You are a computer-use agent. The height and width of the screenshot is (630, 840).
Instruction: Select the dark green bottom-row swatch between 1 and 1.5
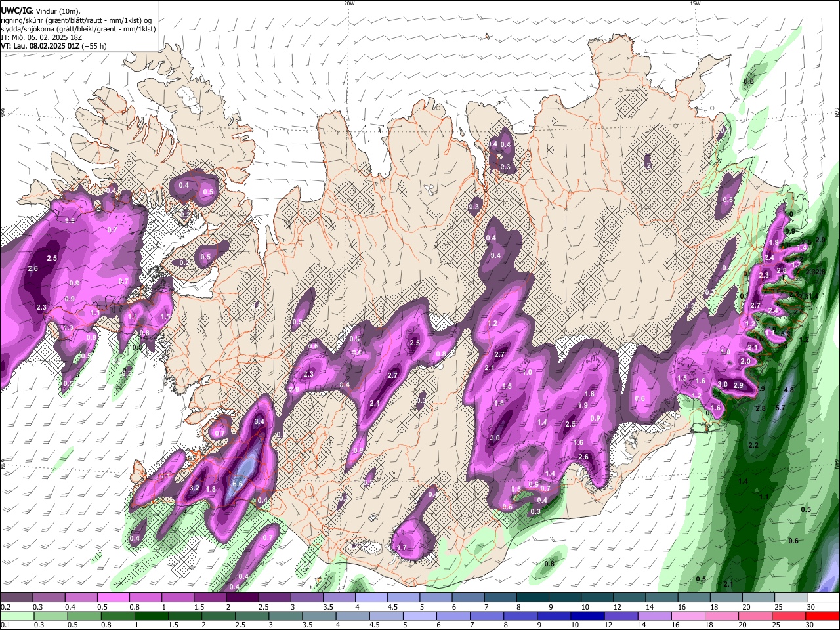click(151, 616)
